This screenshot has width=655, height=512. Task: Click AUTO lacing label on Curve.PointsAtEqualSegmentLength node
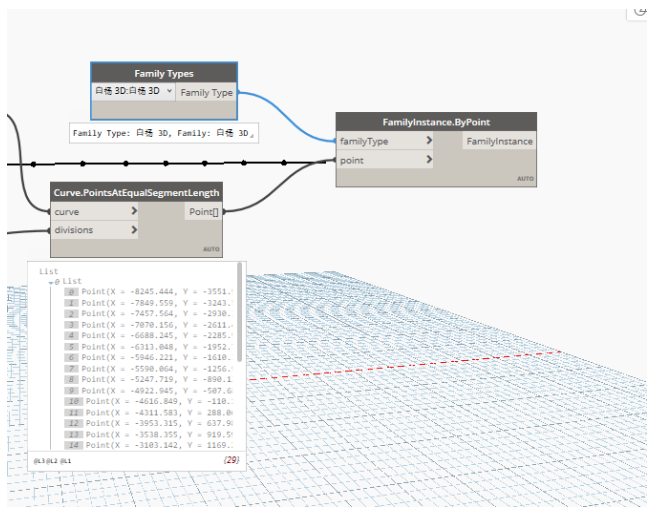click(211, 249)
